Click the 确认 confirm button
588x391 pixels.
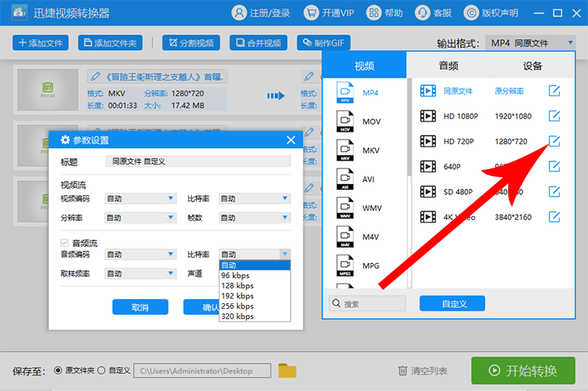pos(201,307)
